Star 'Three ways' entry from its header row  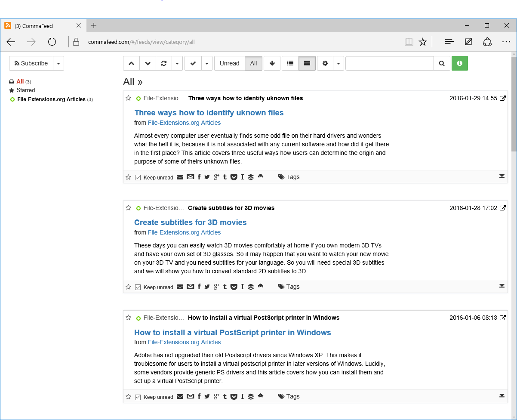pos(128,98)
